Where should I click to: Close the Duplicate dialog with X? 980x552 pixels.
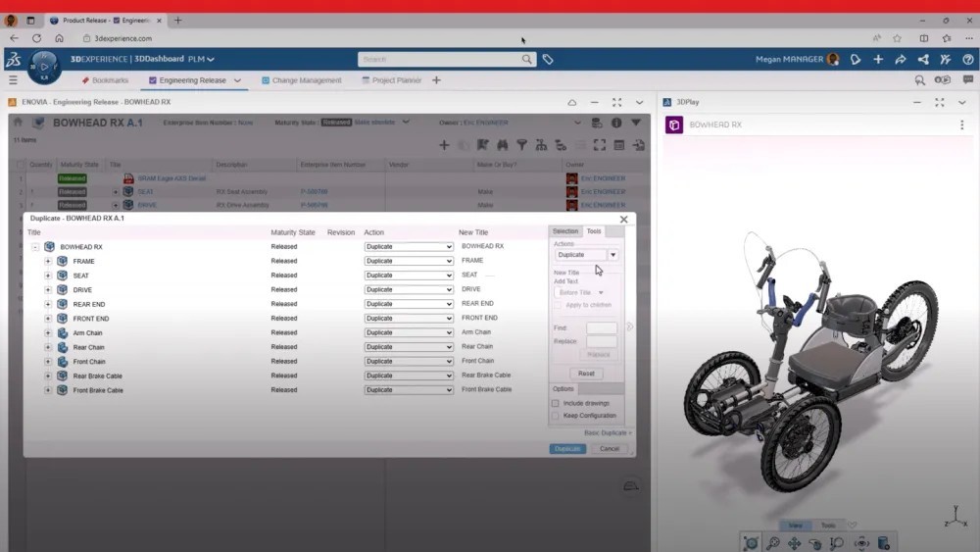point(623,220)
